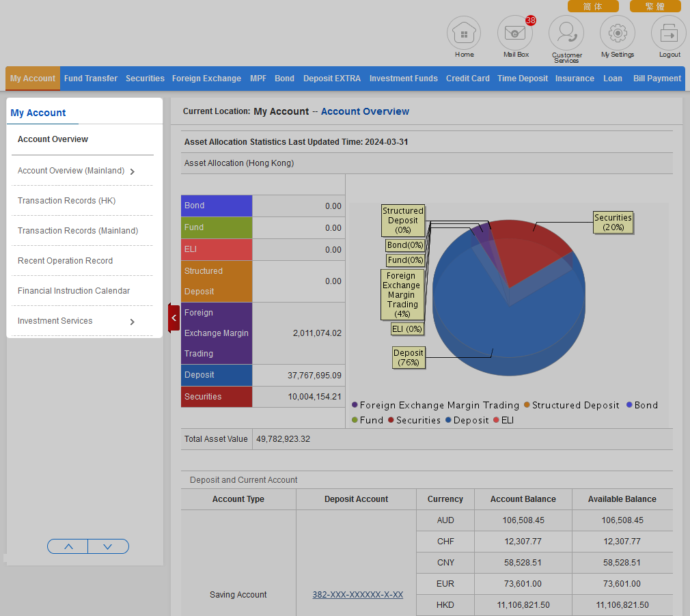Click the Home icon
690x616 pixels.
click(x=464, y=33)
